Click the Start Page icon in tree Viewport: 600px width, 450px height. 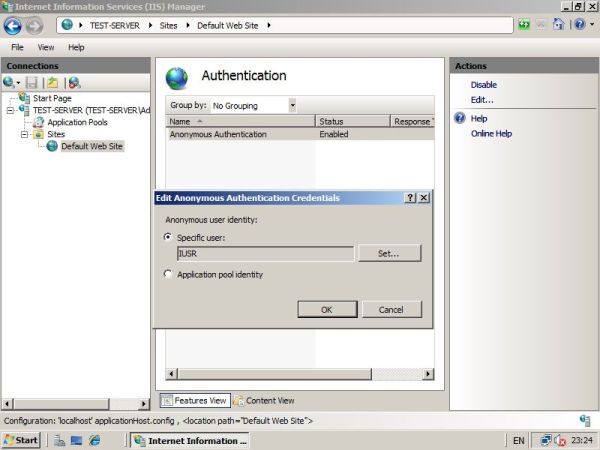click(24, 98)
